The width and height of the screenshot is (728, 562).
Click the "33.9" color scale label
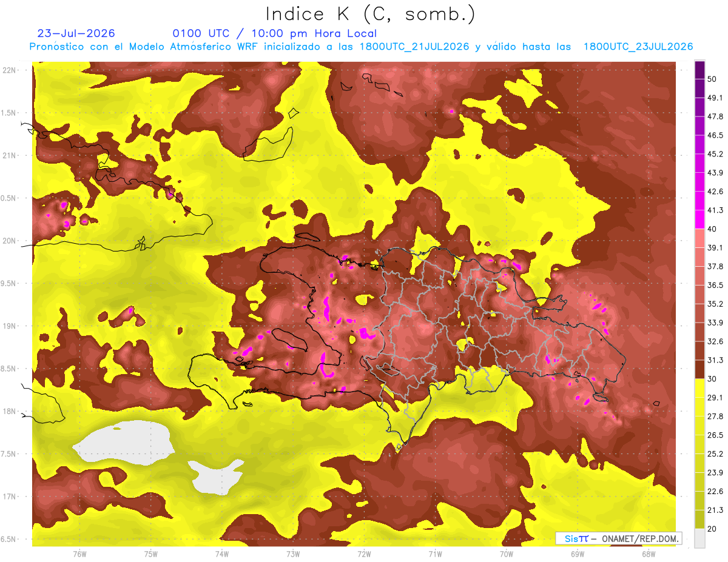coord(715,323)
